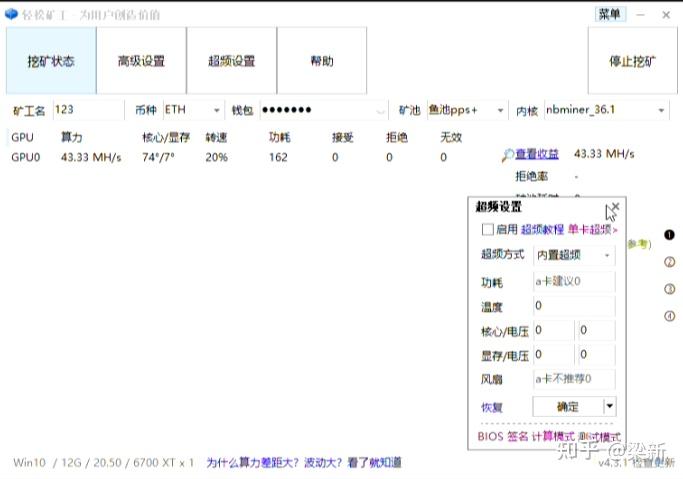Click the system info text Win10 / 12G
Viewport: 683px width, 479px height.
pyautogui.click(x=104, y=462)
